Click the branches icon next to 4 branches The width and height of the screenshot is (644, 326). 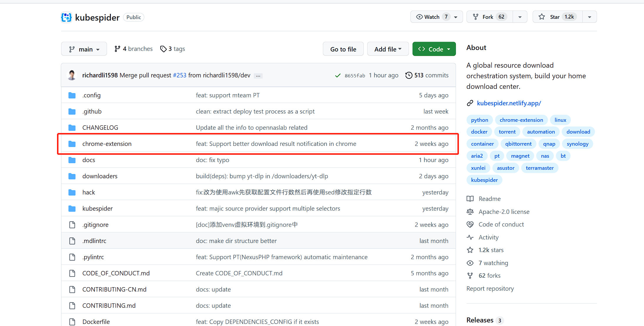[x=117, y=49]
